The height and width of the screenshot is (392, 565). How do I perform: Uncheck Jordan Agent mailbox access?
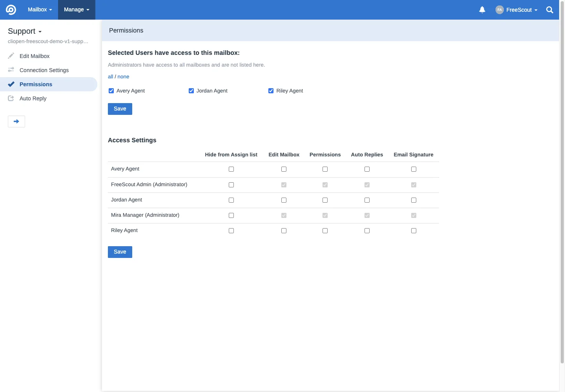coord(191,91)
